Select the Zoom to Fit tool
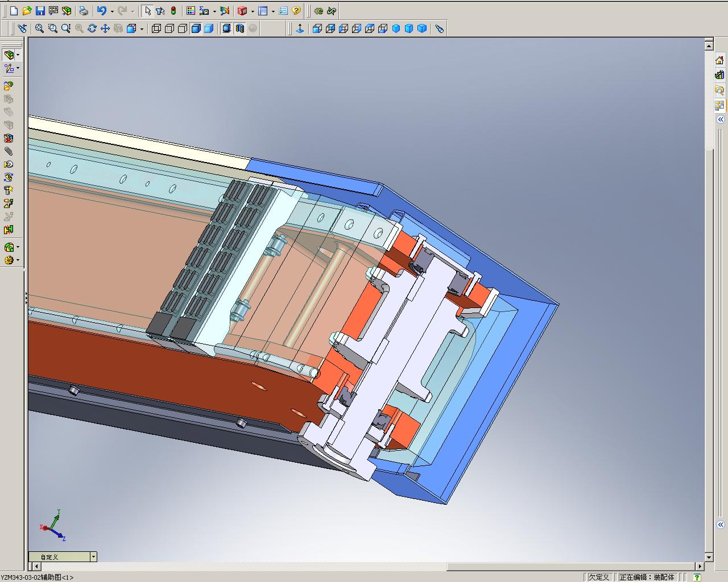The image size is (728, 582). (x=39, y=28)
